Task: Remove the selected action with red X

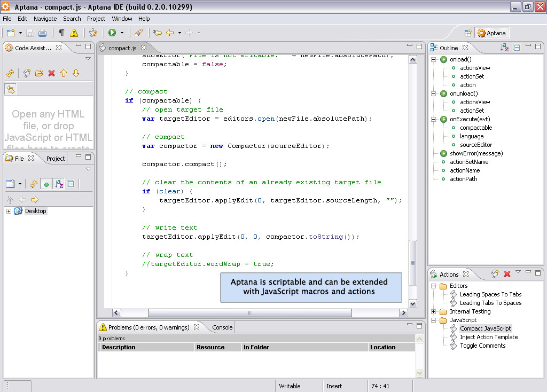Action: click(507, 274)
